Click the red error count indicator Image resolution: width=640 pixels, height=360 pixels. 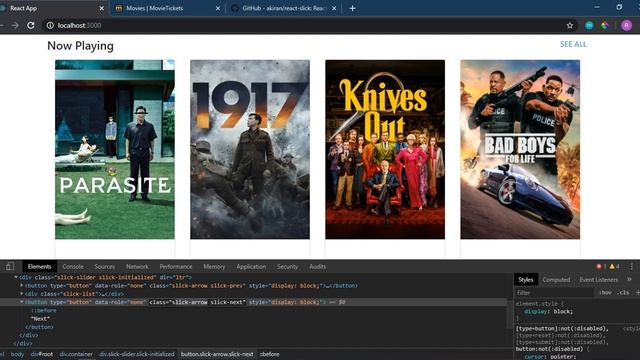click(x=601, y=267)
